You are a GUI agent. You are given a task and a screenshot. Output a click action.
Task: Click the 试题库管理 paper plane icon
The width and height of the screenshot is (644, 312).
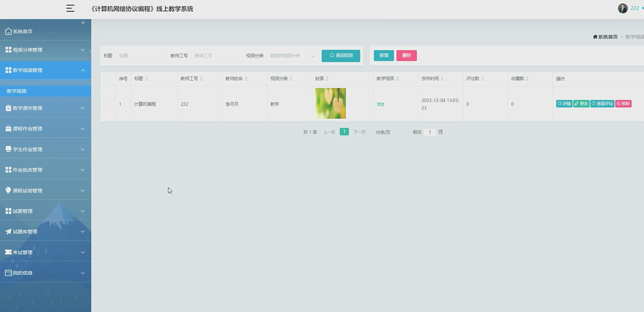(8, 231)
